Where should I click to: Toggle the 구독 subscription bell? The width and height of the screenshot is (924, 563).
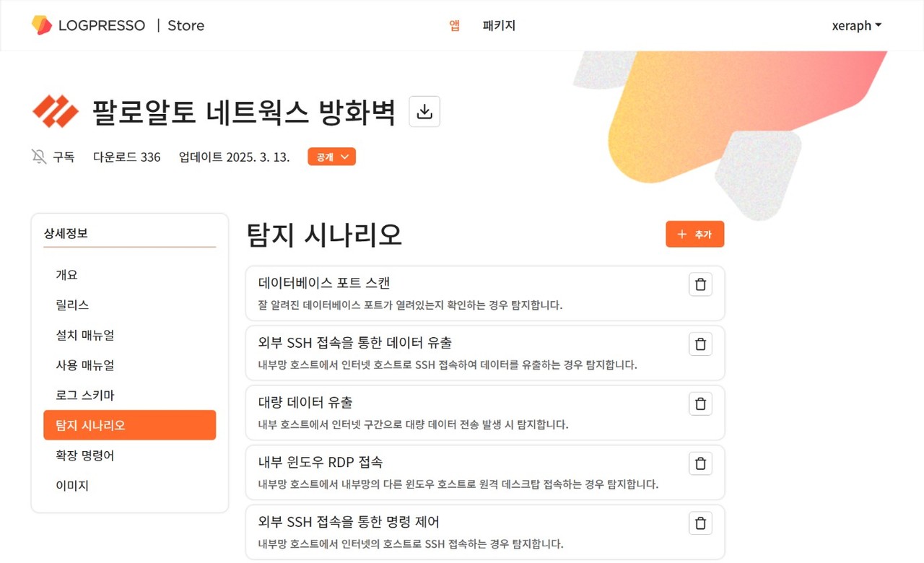click(x=53, y=157)
